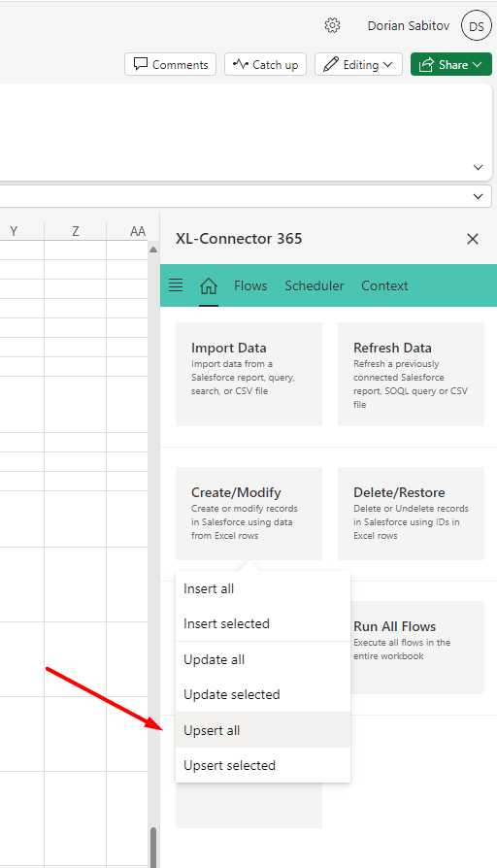Switch to the Scheduler tab
Image resolution: width=497 pixels, height=868 pixels.
click(x=315, y=285)
